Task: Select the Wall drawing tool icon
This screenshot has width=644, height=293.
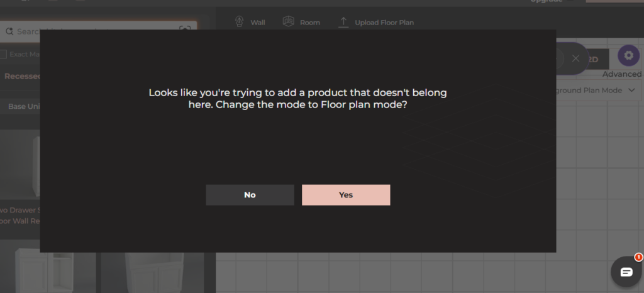Action: point(239,22)
